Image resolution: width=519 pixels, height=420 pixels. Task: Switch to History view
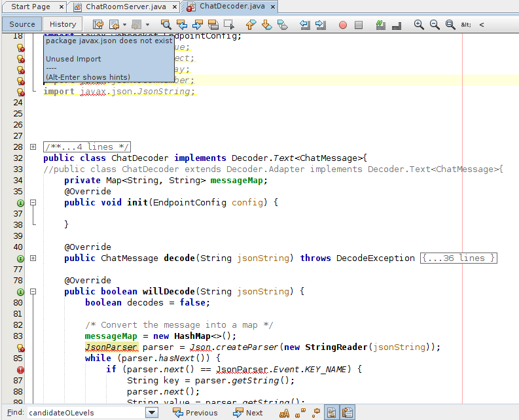(x=63, y=24)
